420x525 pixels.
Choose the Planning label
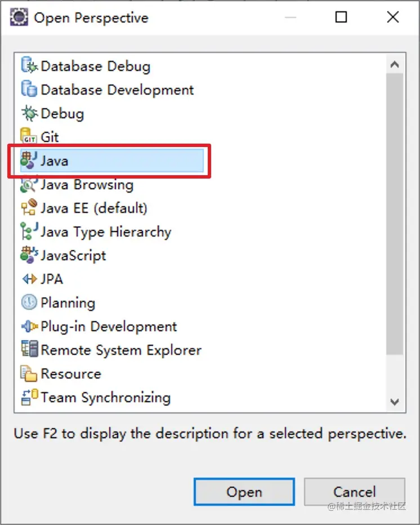point(68,303)
